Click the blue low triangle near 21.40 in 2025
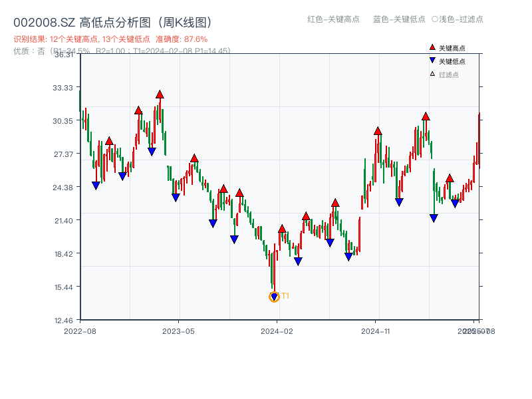This screenshot has height=399, width=532. click(x=434, y=218)
